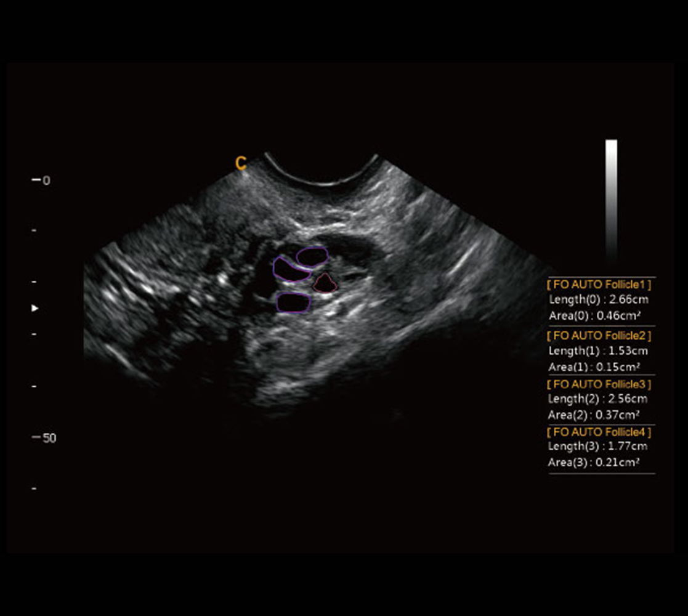Click the Length(3) 1.77cm measurement
Screen dimensions: 688x616
click(598, 446)
